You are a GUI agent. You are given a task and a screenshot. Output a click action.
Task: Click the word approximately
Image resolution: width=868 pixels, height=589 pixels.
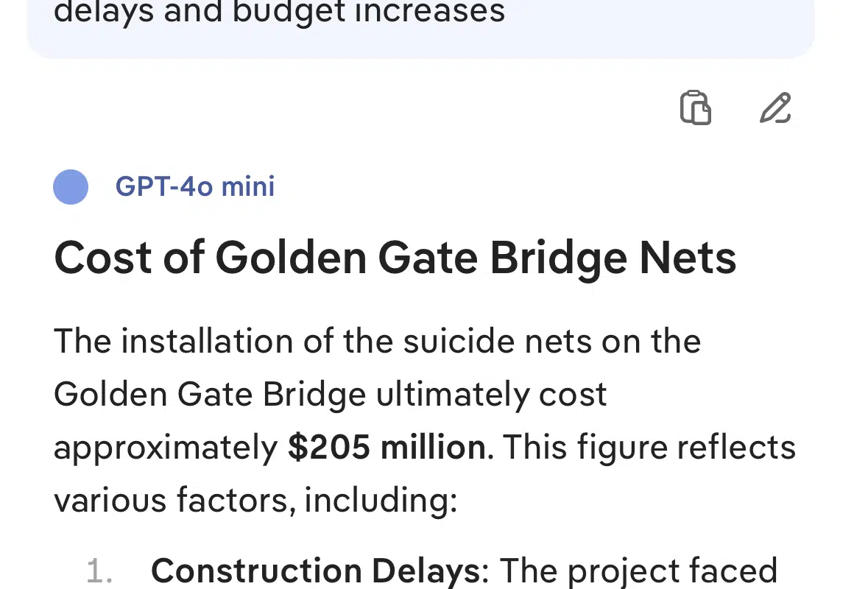coord(166,448)
